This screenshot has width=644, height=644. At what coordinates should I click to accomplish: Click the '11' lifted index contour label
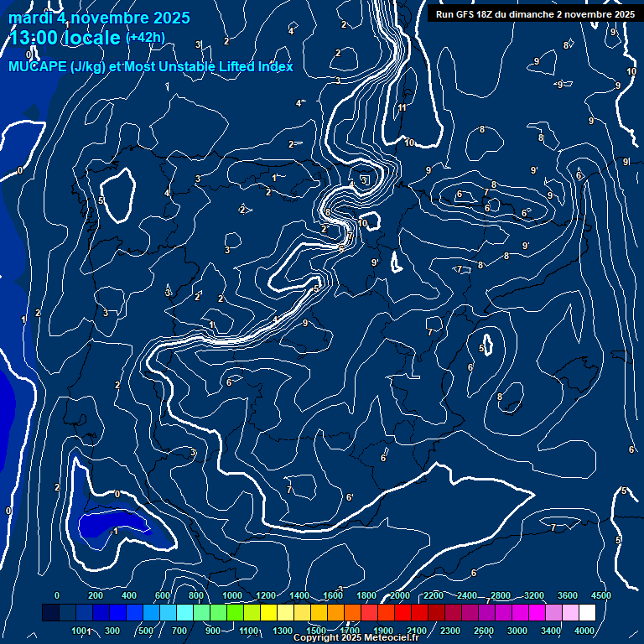[402, 107]
